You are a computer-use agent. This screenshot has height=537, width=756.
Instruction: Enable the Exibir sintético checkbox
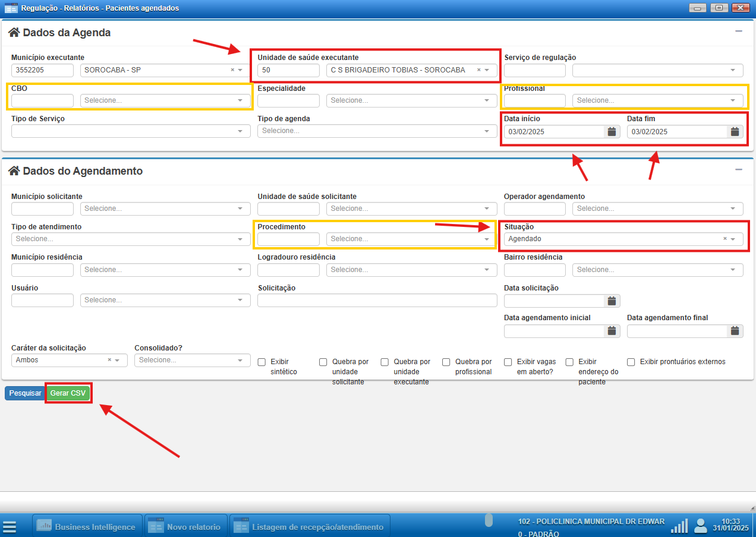point(262,362)
